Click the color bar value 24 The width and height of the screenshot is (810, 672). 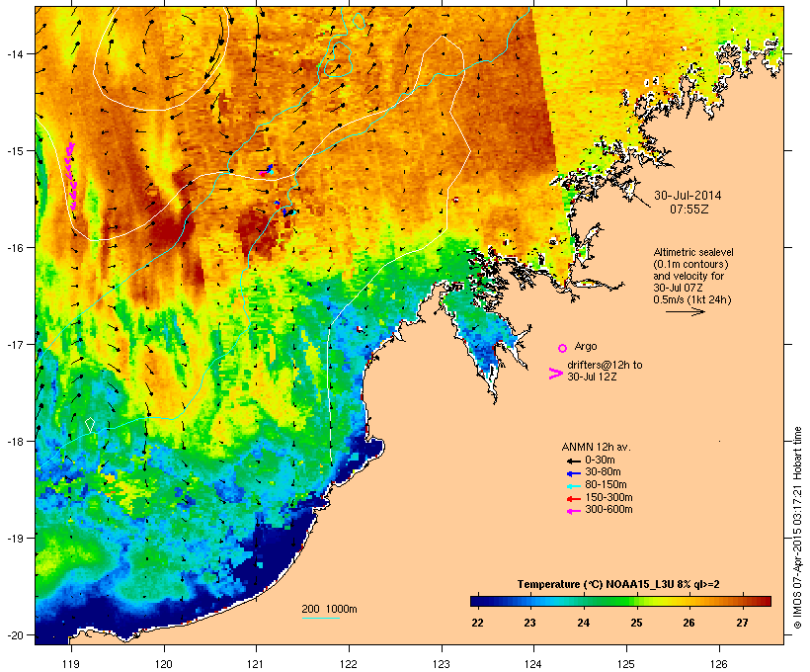click(583, 623)
